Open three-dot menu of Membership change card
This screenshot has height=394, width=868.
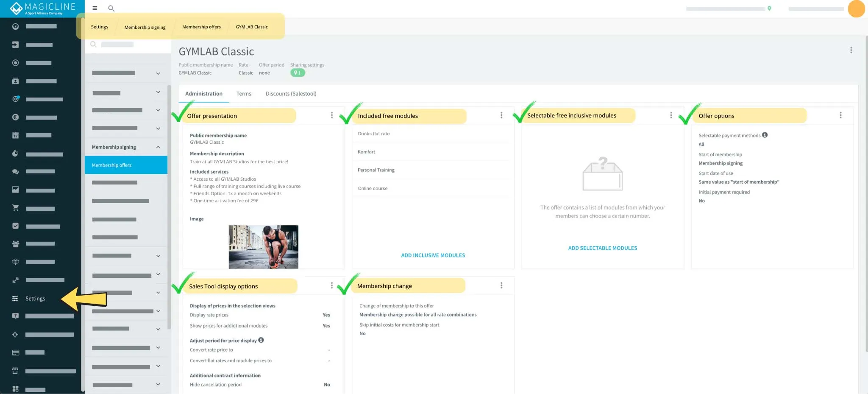(x=501, y=286)
